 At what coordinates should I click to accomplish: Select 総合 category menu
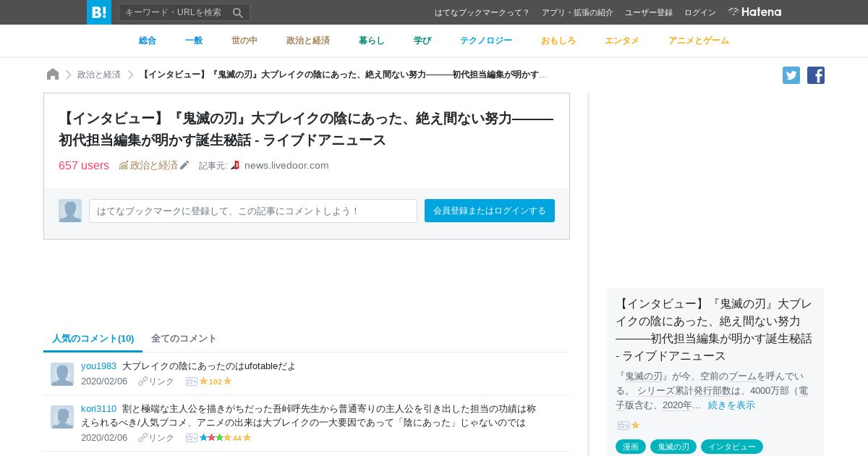(x=148, y=41)
